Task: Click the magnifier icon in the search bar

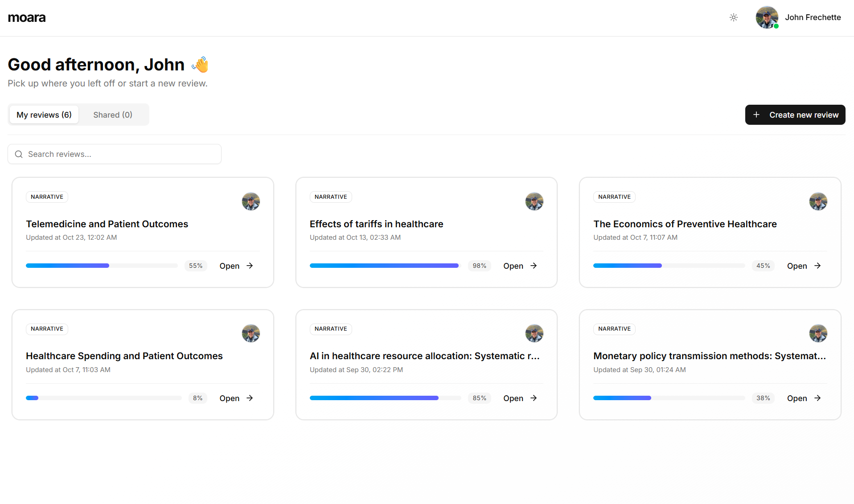Action: 19,154
